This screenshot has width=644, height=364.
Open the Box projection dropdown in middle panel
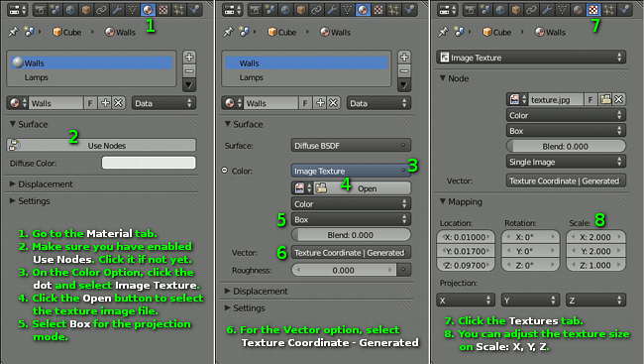click(351, 219)
